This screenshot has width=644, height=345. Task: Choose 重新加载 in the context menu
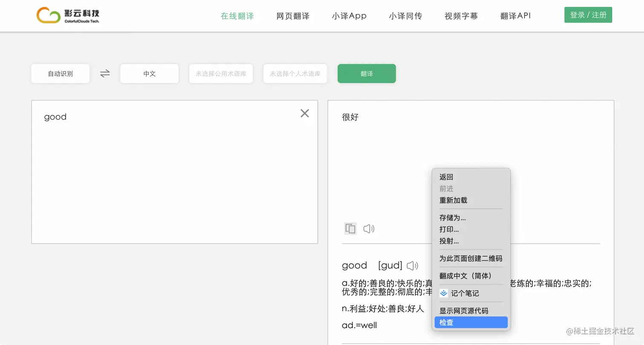point(471,200)
